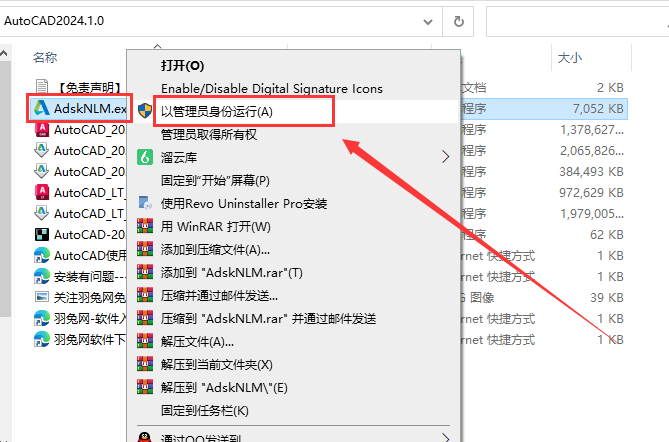Click the 39 KB size cell
The width and height of the screenshot is (669, 442).
point(607,297)
